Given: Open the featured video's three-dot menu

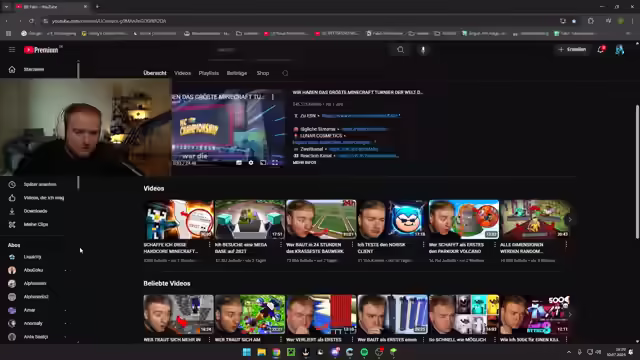Looking at the screenshot, I should click(273, 97).
